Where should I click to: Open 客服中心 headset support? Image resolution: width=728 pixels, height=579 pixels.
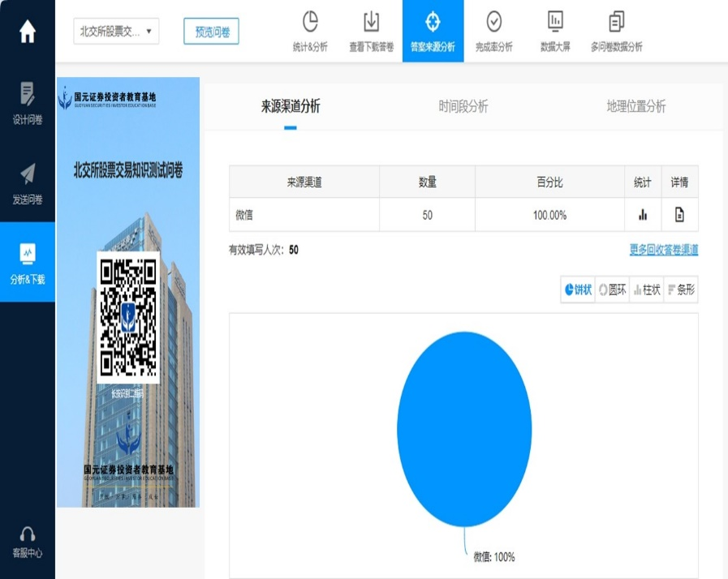(x=28, y=542)
